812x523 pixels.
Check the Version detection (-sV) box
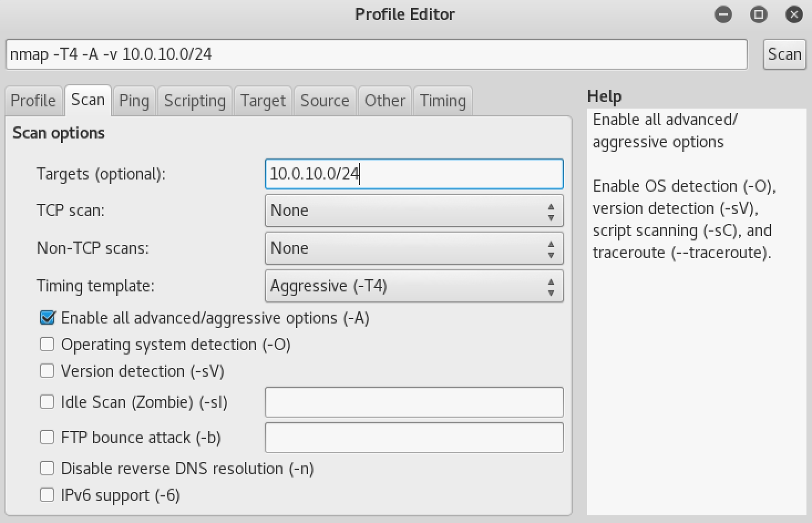pos(48,371)
